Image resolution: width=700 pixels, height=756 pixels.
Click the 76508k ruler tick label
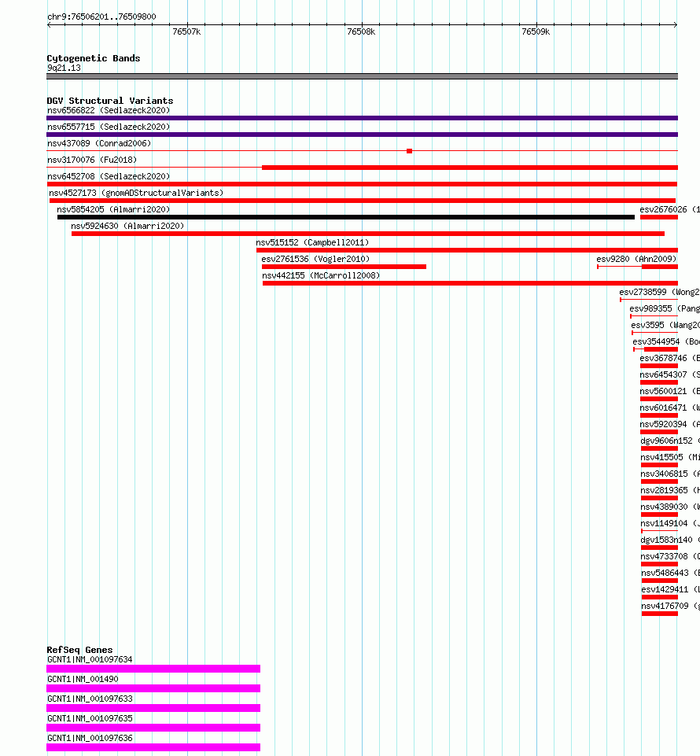(361, 31)
